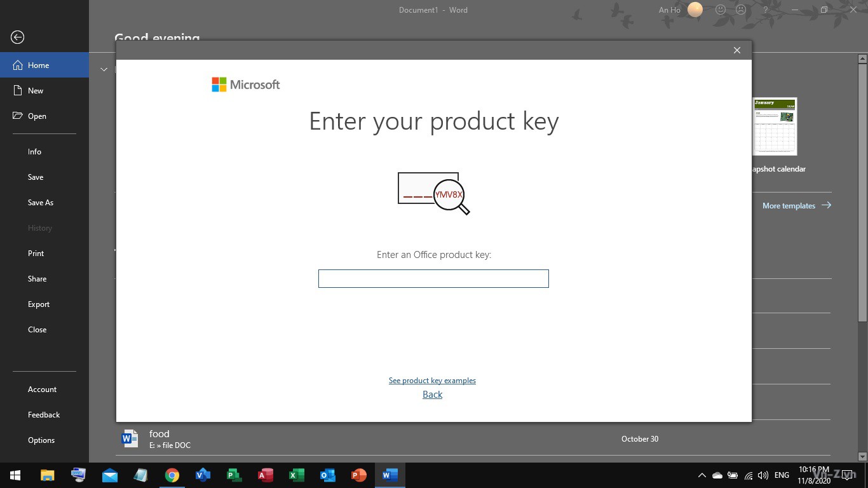Choose Save As in the sidebar

point(41,203)
